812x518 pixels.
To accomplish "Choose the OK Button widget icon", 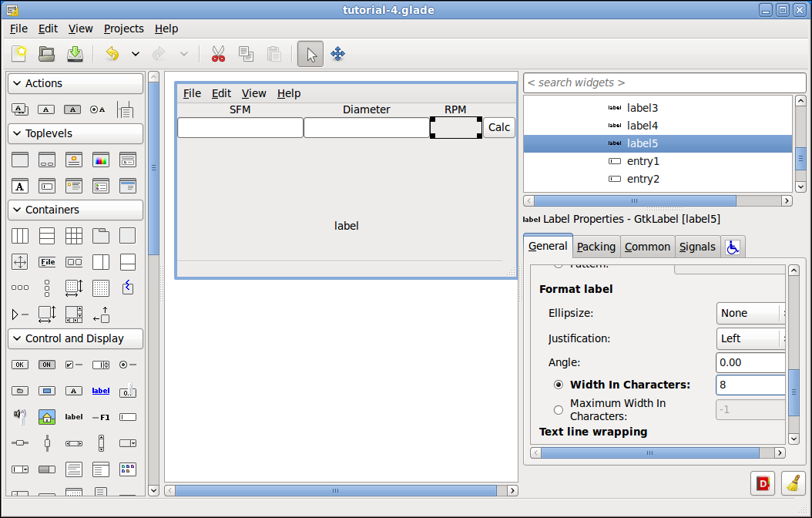I will click(20, 365).
